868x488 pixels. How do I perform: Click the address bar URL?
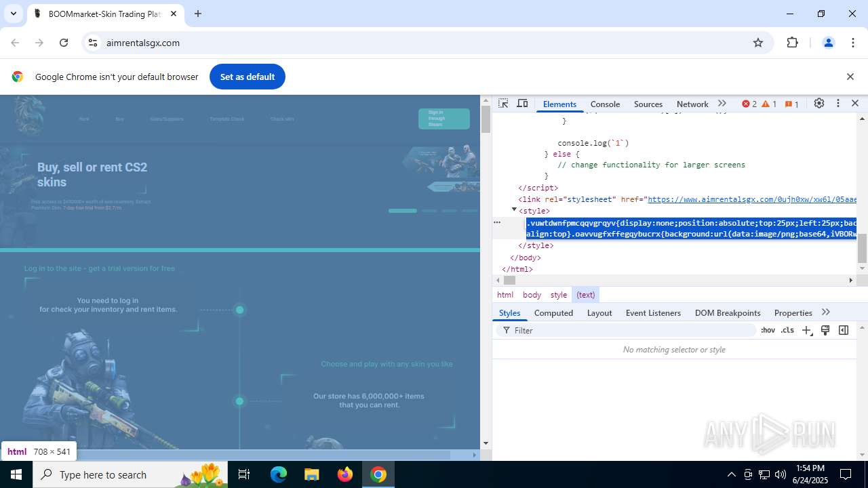[143, 43]
